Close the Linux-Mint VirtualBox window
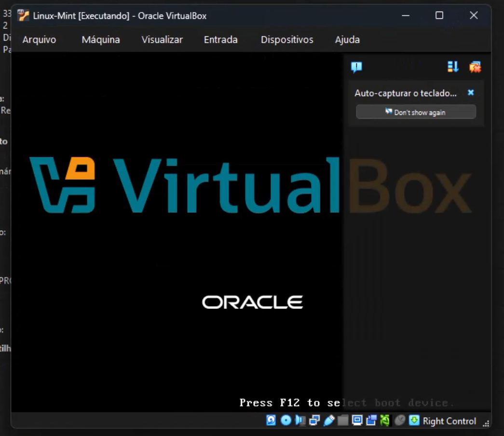 [474, 15]
